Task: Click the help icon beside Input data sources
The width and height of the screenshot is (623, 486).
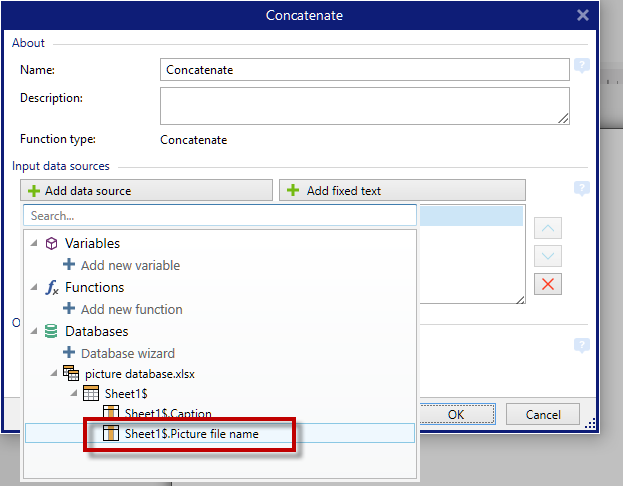Action: pyautogui.click(x=581, y=189)
